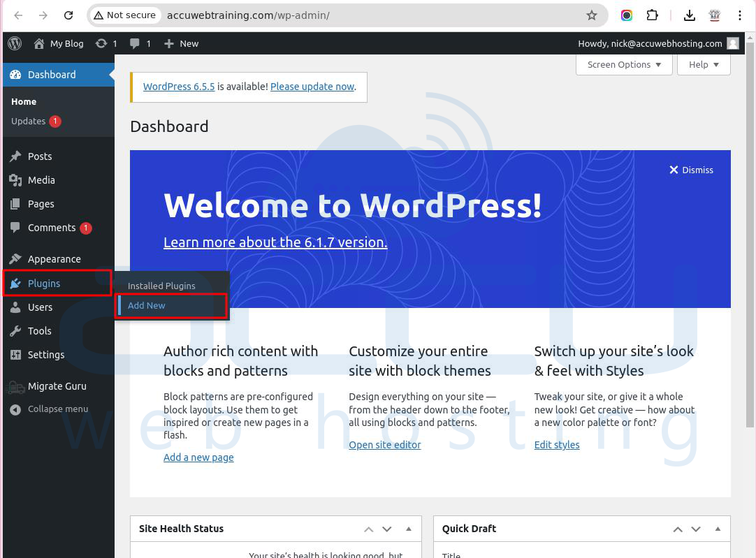Click the Not secure site info chip
This screenshot has width=756, height=558.
click(125, 15)
